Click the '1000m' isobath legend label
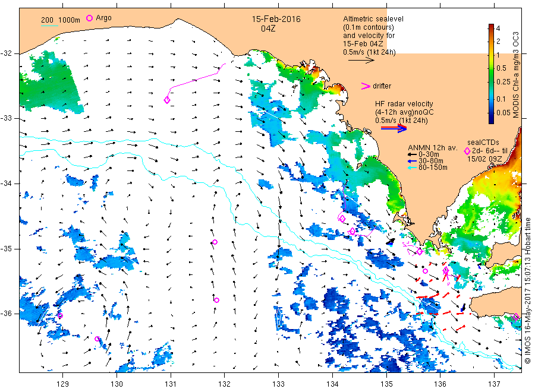The width and height of the screenshot is (535, 392). pos(70,20)
